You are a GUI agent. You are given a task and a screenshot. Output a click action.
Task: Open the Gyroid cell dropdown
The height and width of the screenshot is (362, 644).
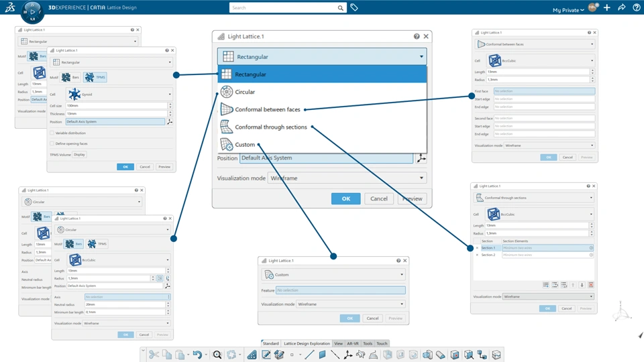point(119,95)
